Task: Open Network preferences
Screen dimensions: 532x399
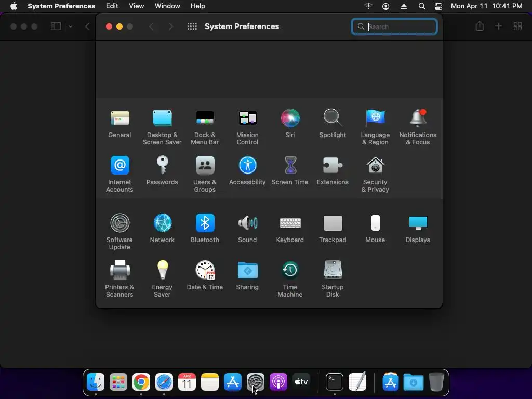Action: [162, 229]
